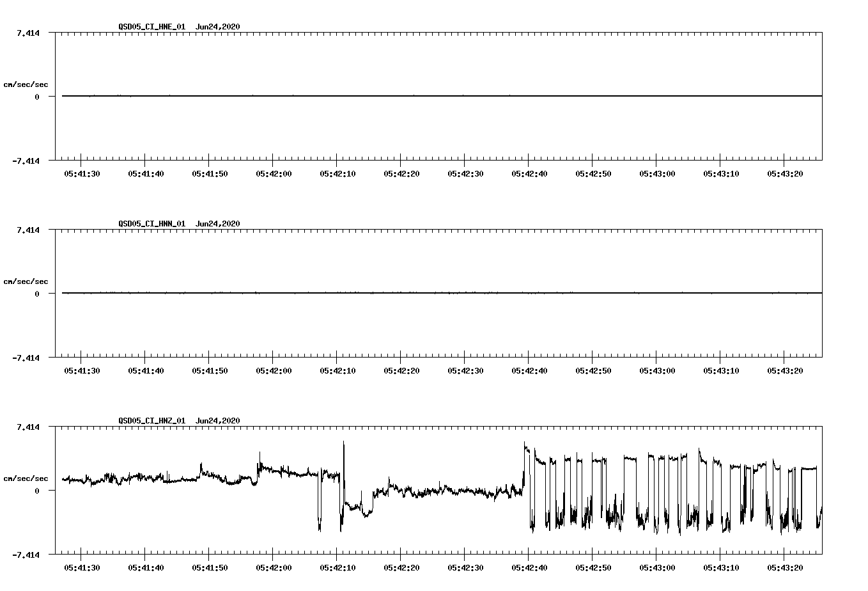Image resolution: width=868 pixels, height=591 pixels.
Task: Click the 05:42:40 time label under HNE plot
Action: 529,174
